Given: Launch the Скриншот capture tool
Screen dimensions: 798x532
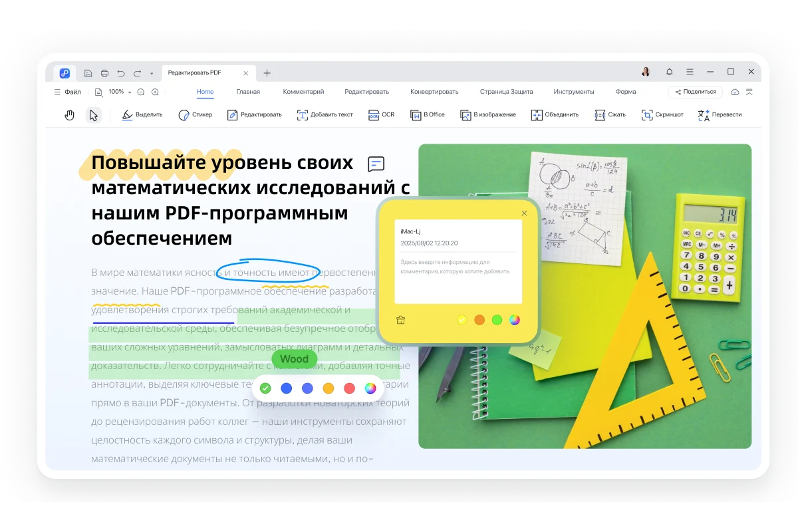Looking at the screenshot, I should click(x=662, y=114).
